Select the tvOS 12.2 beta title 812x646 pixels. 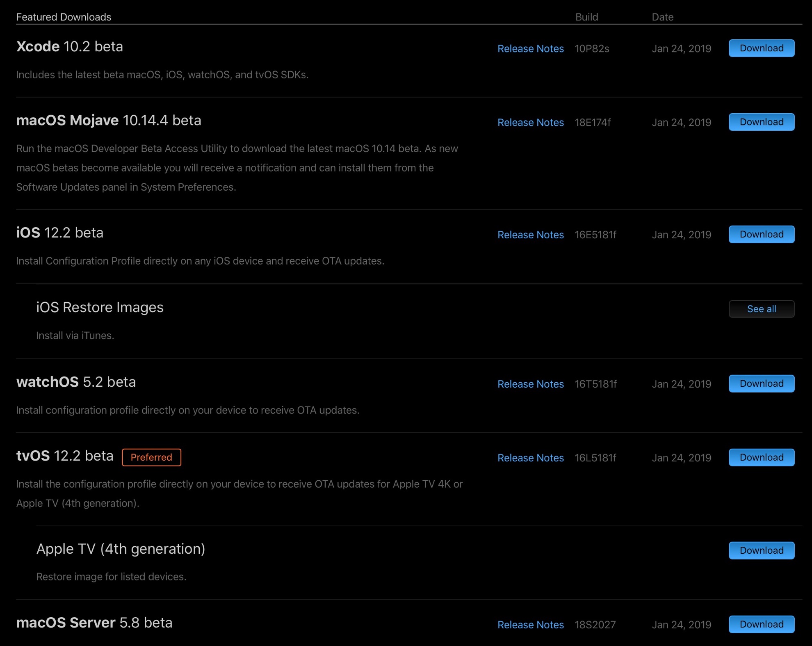[x=65, y=456]
